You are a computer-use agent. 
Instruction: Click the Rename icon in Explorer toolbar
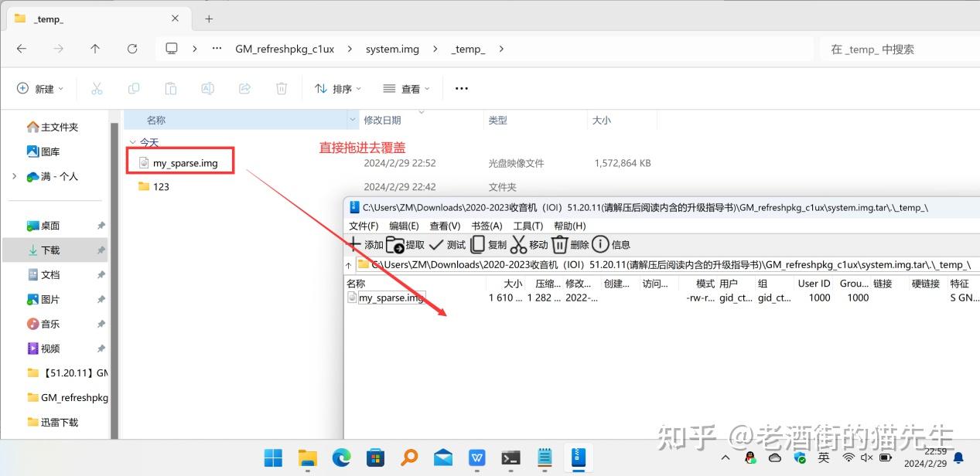point(207,88)
